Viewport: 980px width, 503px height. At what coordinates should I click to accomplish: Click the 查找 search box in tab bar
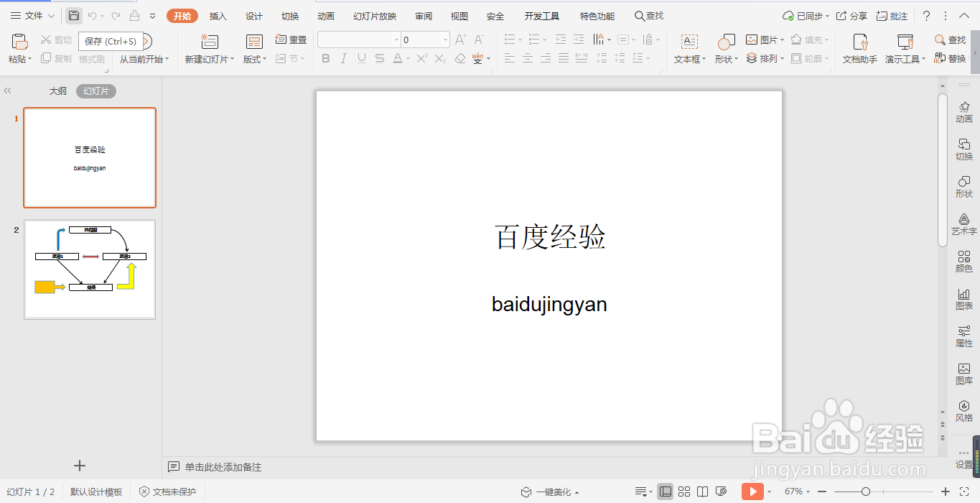click(649, 16)
